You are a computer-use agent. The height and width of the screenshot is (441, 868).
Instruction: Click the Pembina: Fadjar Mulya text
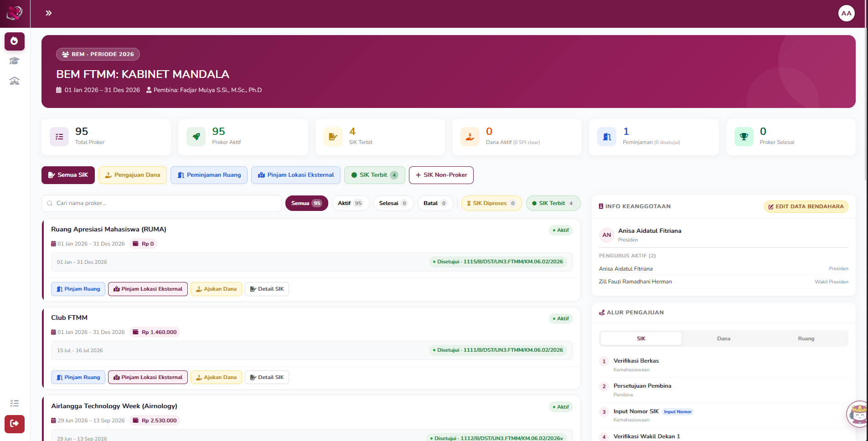[x=207, y=90]
